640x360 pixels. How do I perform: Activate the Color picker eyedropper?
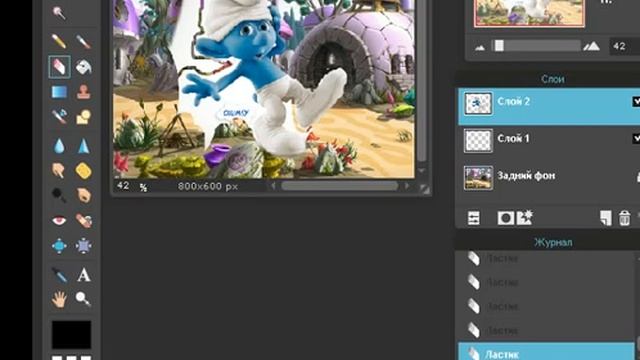point(59,275)
